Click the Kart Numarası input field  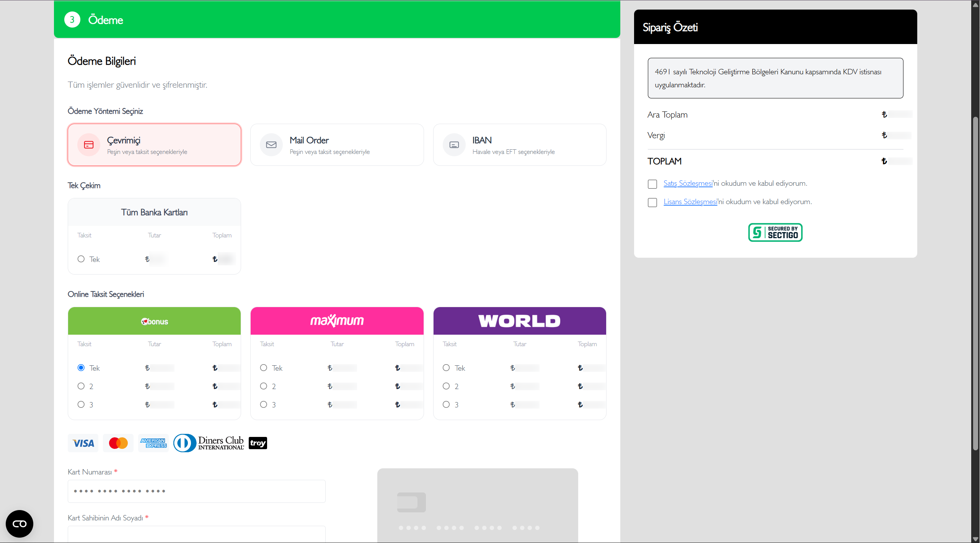coord(197,491)
